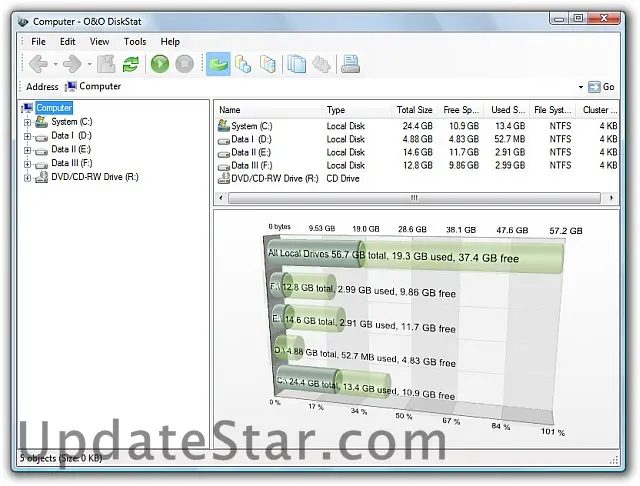Image resolution: width=640 pixels, height=486 pixels.
Task: Click the scroll left arrow of list
Action: (x=221, y=198)
